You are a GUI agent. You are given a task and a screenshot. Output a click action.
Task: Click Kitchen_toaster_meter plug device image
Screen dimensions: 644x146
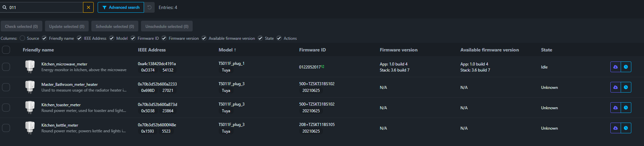30,108
